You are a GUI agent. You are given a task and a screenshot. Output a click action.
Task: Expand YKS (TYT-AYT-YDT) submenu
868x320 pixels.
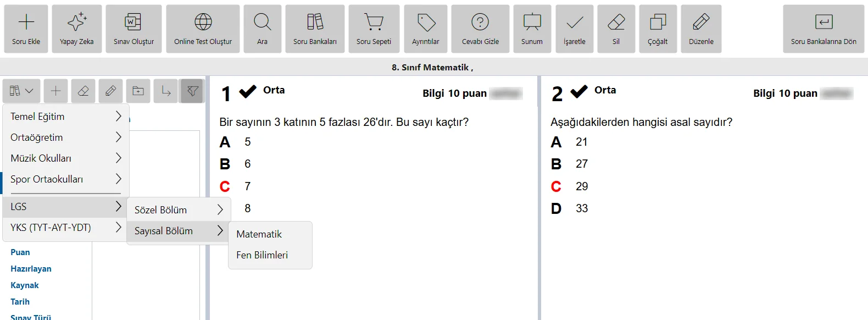(x=66, y=228)
